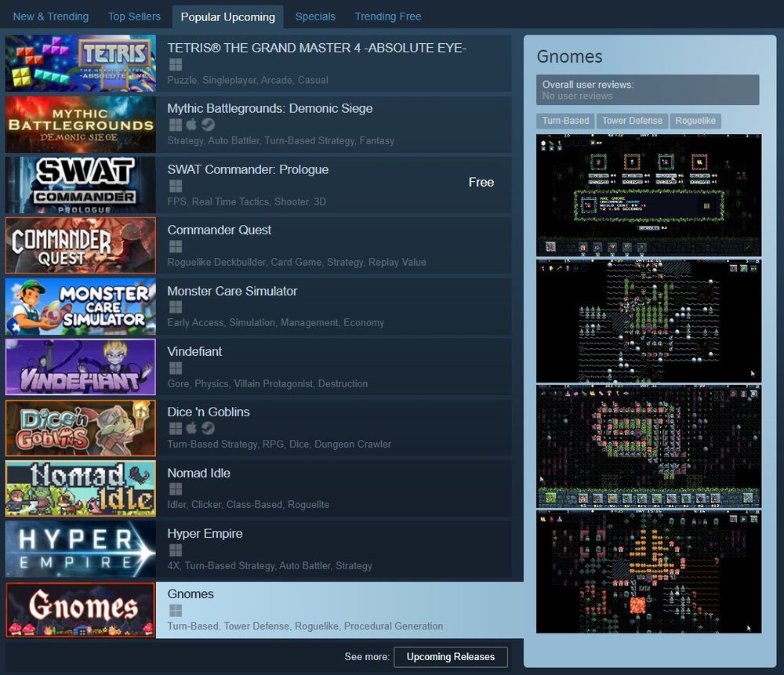View the third Gnomes screenshot with red-bordered garden
The height and width of the screenshot is (675, 784).
648,446
